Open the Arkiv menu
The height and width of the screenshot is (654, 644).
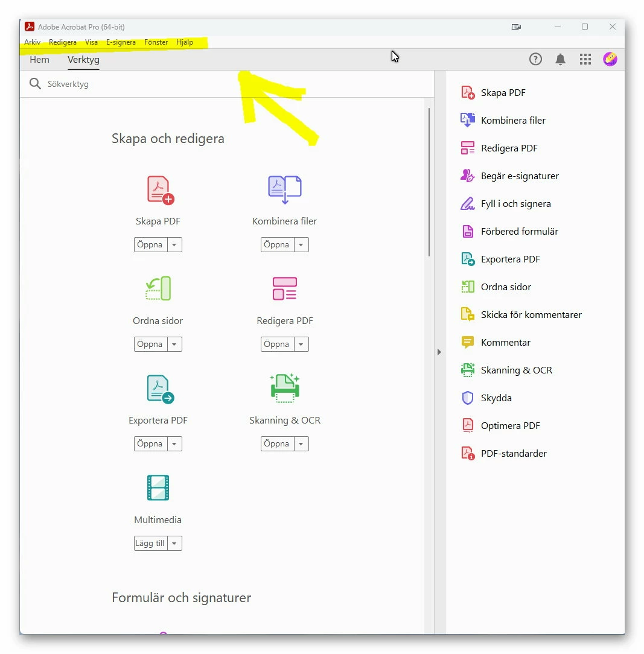pyautogui.click(x=32, y=42)
